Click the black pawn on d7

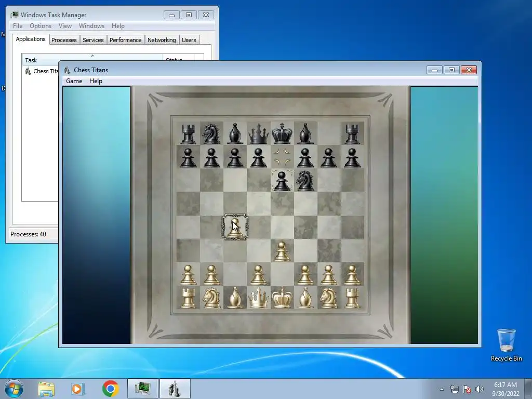pyautogui.click(x=259, y=157)
